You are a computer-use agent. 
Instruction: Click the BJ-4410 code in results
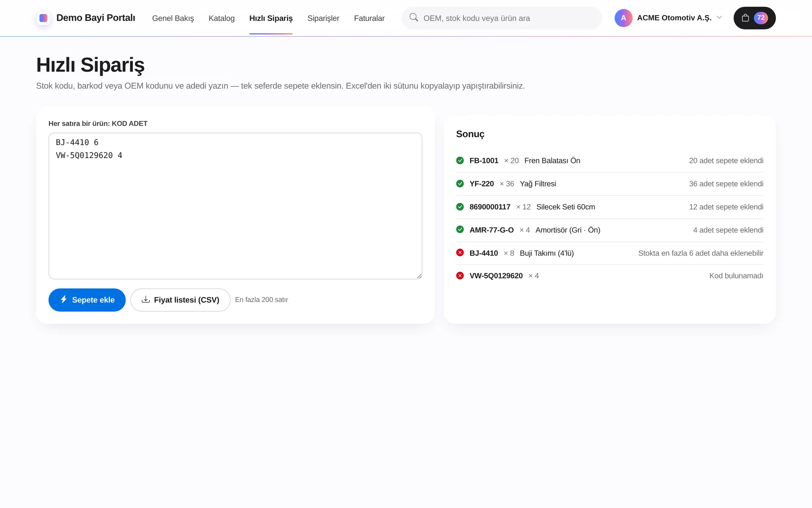(x=484, y=253)
